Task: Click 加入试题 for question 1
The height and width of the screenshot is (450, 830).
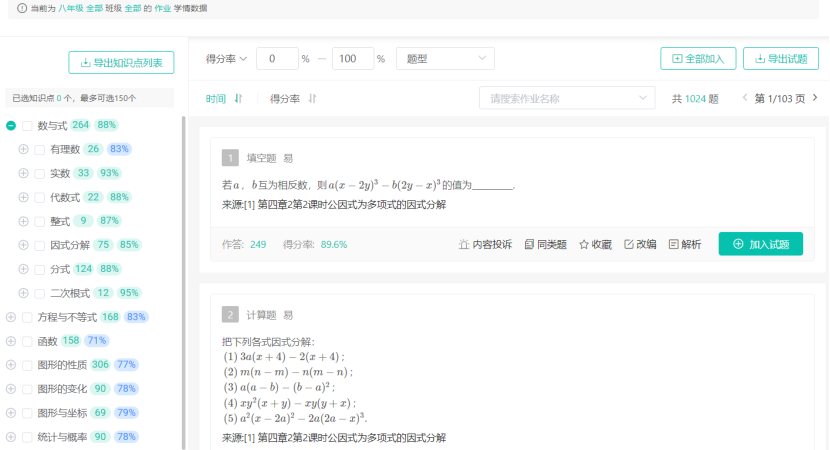Action: [x=761, y=244]
